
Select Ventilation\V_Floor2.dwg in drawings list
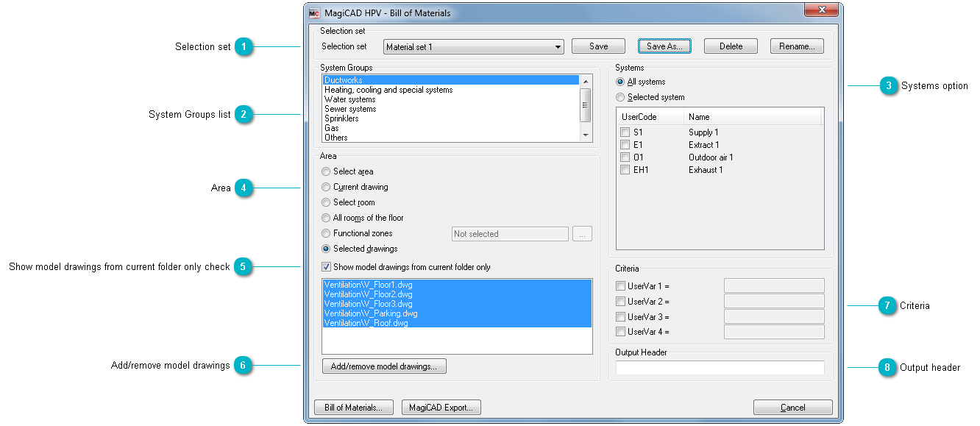457,294
